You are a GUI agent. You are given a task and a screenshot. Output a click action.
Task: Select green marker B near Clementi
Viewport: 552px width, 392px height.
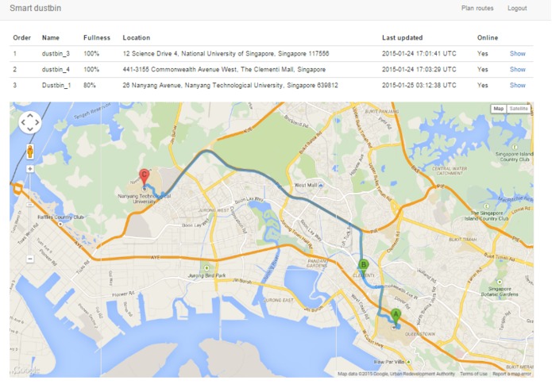tap(363, 267)
